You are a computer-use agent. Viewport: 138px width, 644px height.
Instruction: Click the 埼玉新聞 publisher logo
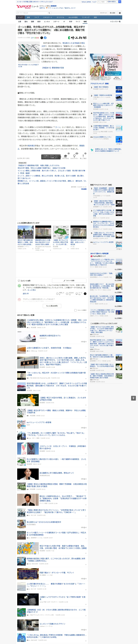pyautogui.click(x=77, y=38)
